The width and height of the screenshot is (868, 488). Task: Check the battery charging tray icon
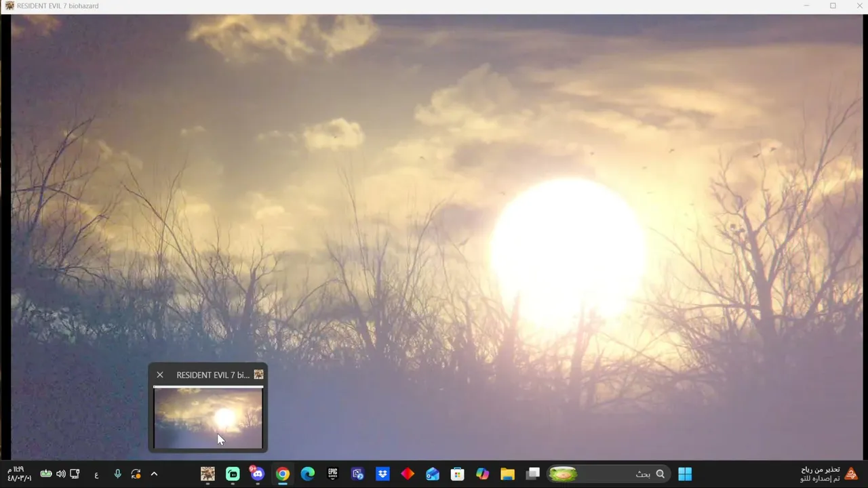46,474
